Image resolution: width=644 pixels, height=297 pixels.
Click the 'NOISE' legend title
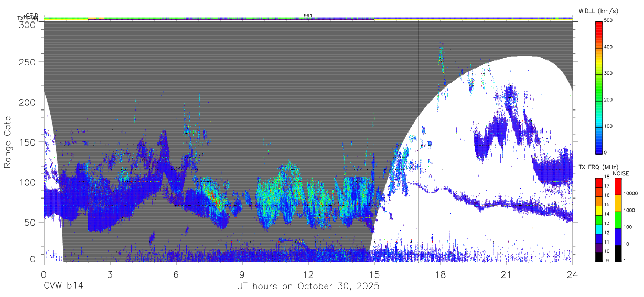pyautogui.click(x=621, y=173)
